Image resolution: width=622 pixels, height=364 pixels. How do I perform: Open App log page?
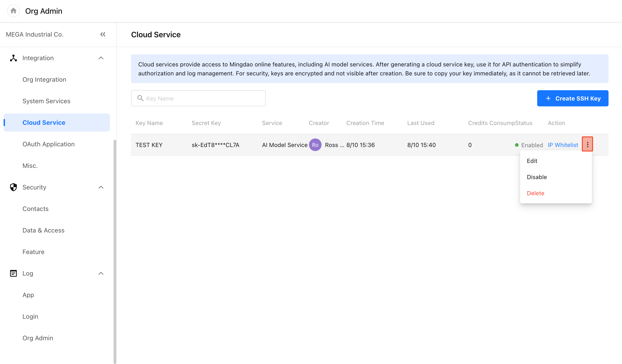[x=28, y=295]
